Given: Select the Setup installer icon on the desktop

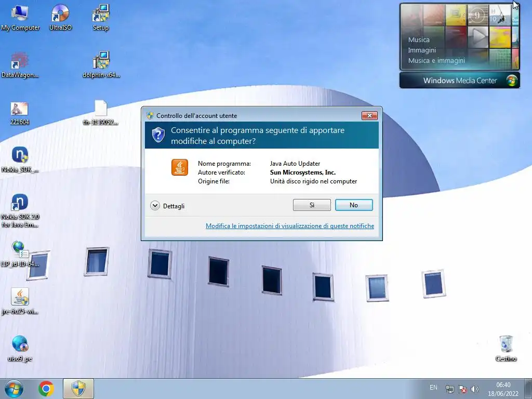Looking at the screenshot, I should (x=101, y=18).
